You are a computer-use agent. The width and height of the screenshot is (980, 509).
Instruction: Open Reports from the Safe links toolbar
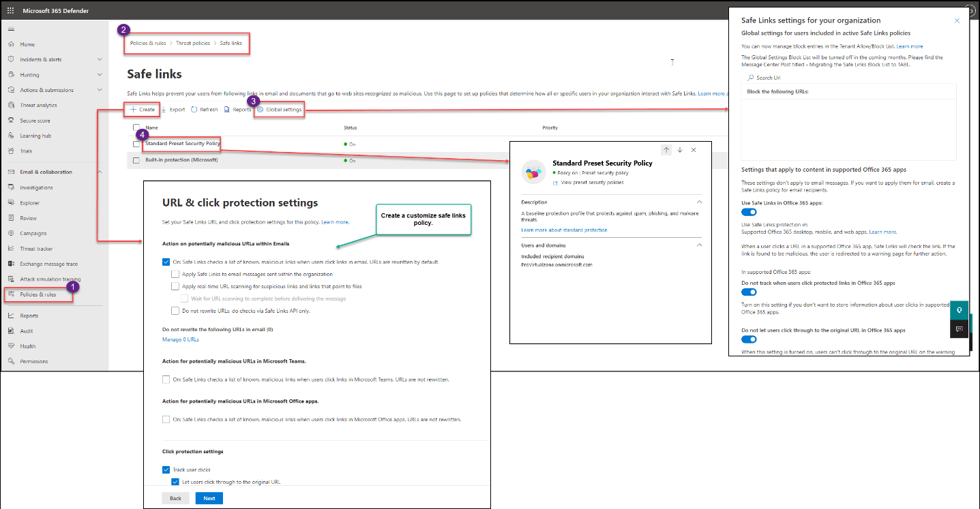[x=237, y=109]
